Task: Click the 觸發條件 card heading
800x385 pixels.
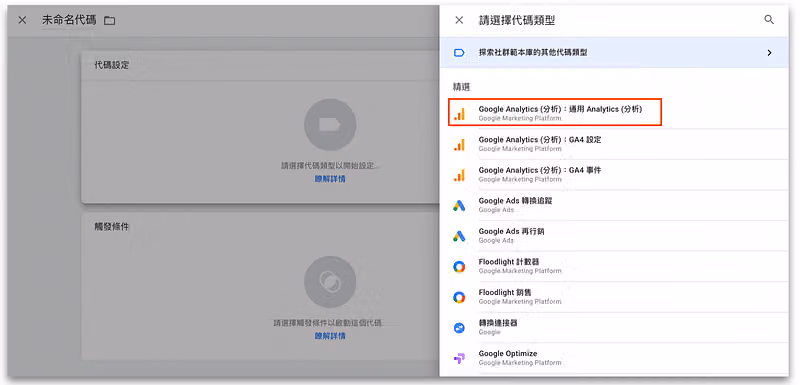Action: point(112,226)
